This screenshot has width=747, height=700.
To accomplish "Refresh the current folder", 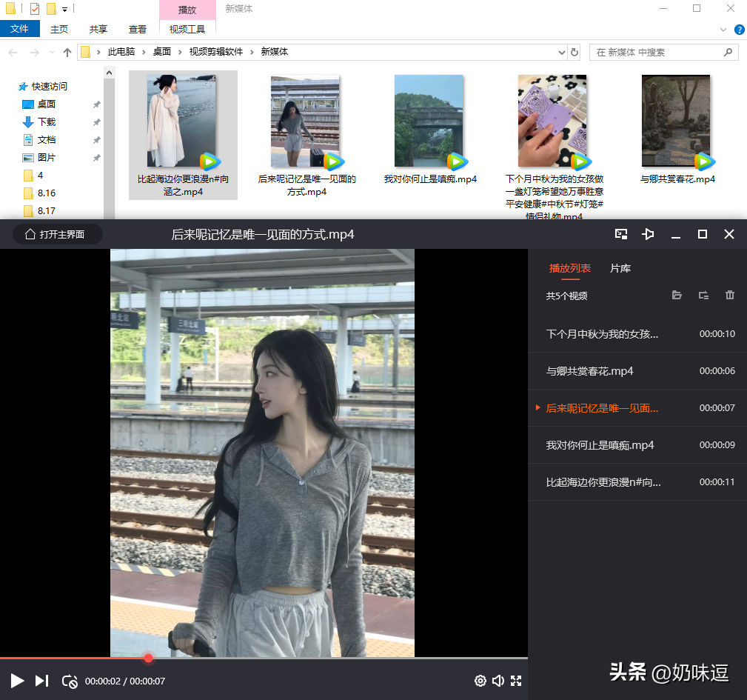I will (x=575, y=52).
